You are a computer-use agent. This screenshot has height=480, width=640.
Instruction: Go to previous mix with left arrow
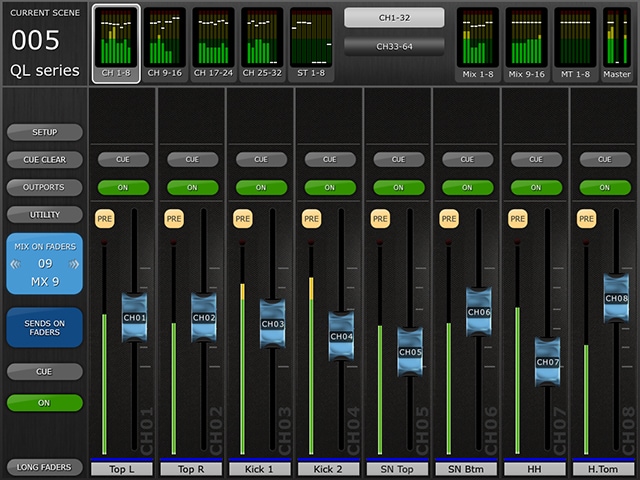15,264
